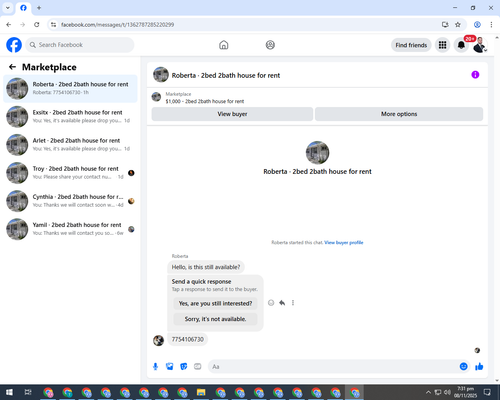500x400 pixels.
Task: Open the Arlet chat thread
Action: pyautogui.click(x=70, y=145)
